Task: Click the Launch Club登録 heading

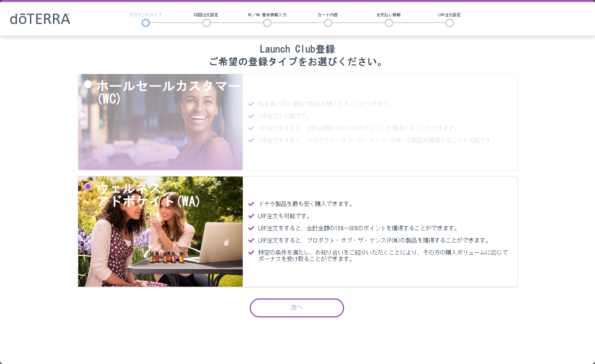Action: point(297,49)
